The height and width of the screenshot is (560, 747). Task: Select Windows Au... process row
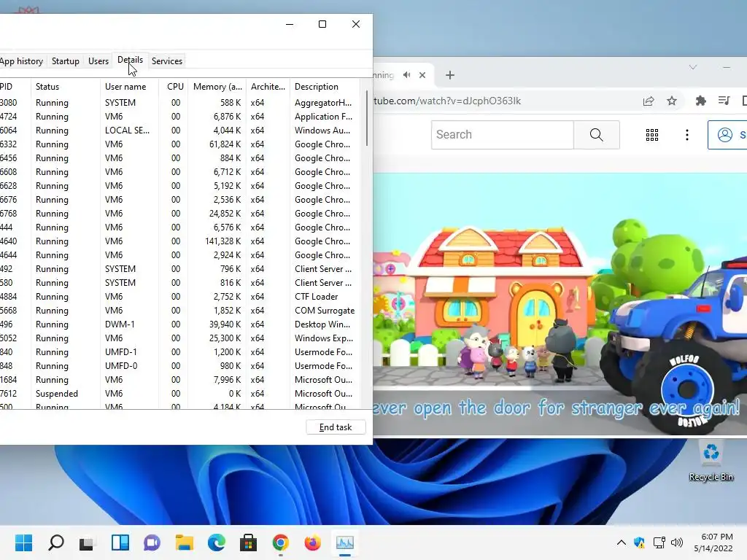[x=180, y=130]
